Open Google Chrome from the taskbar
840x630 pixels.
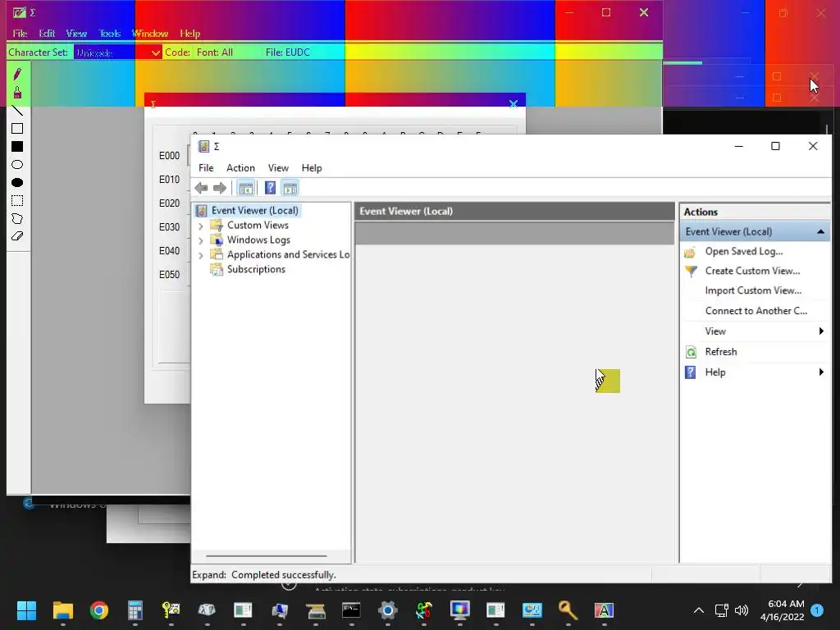99,610
